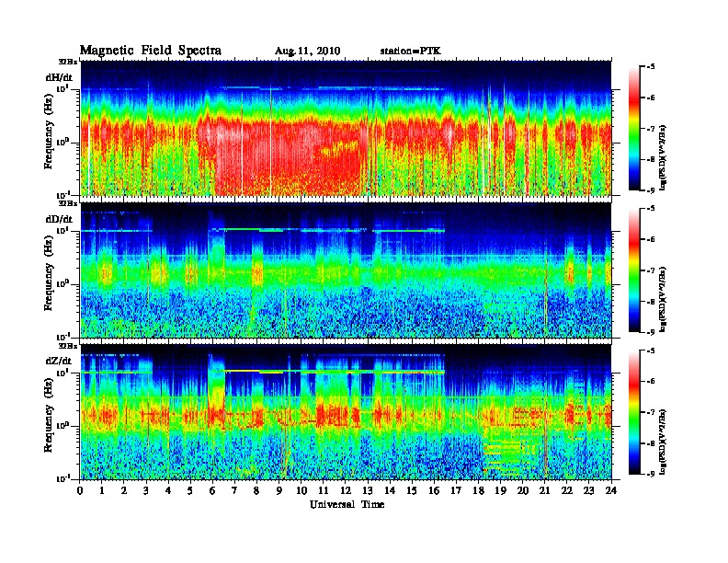The width and height of the screenshot is (728, 563).
Task: Click the -6 value on dZ/dt color scale
Action: [x=650, y=381]
